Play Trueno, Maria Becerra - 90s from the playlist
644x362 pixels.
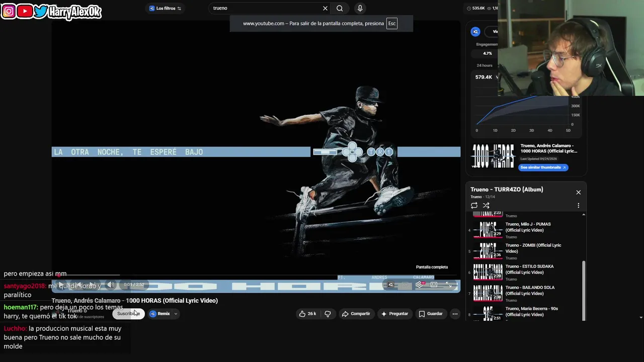click(524, 313)
